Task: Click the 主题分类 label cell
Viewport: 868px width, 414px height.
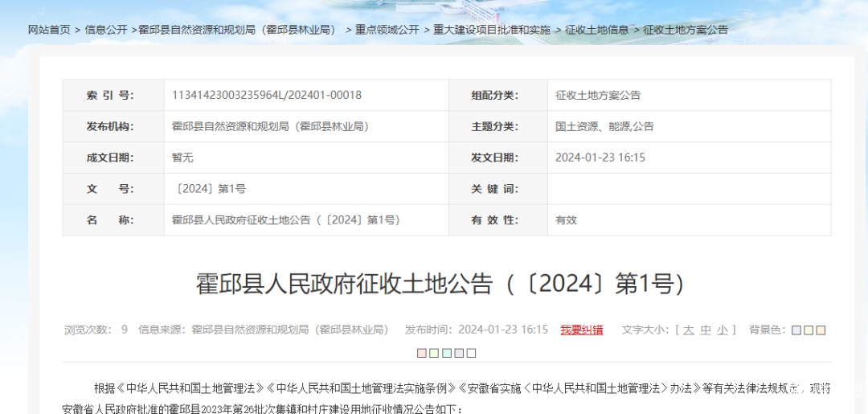Action: (x=498, y=126)
